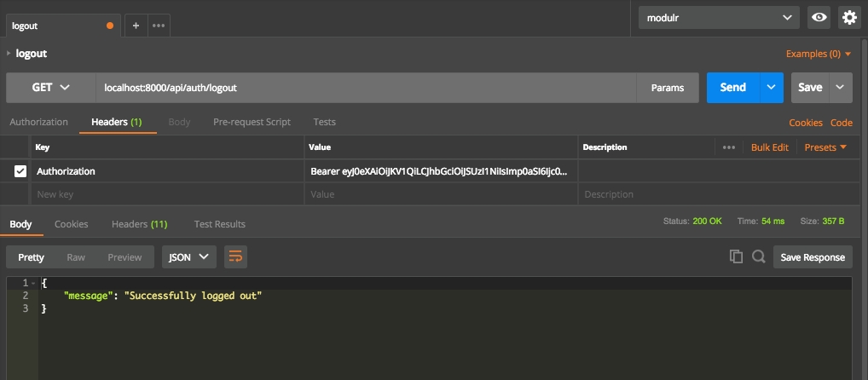Click the environment quick look eye icon

819,17
